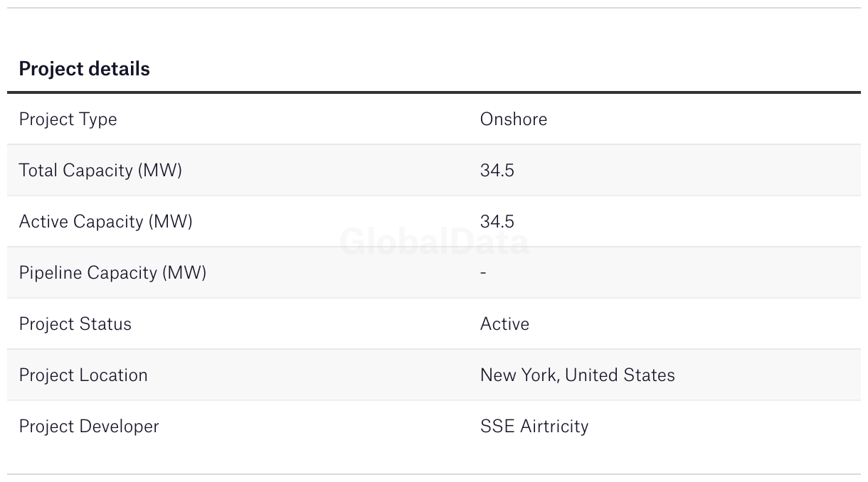Select the Project Developer label
The image size is (868, 482).
tap(89, 427)
